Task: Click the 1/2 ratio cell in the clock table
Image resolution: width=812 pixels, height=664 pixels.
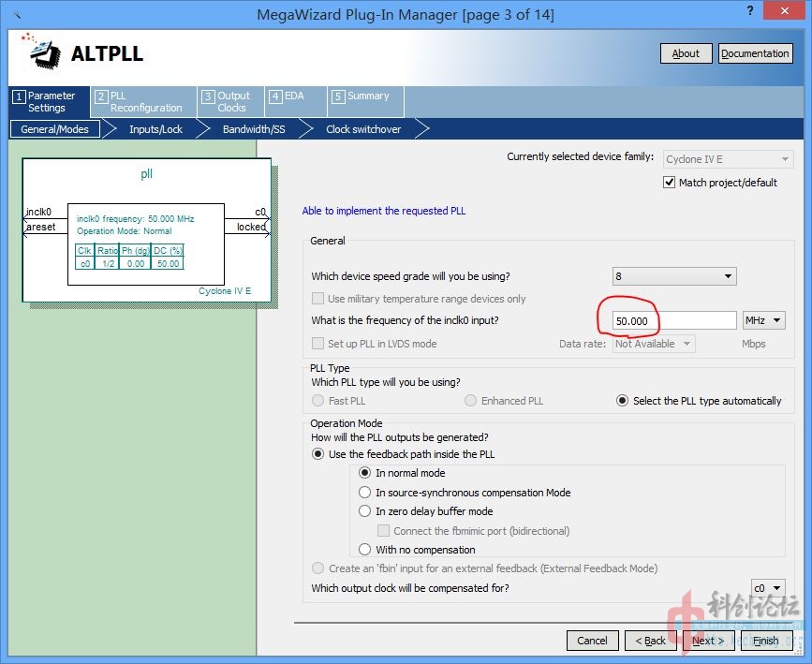Action: click(x=109, y=263)
